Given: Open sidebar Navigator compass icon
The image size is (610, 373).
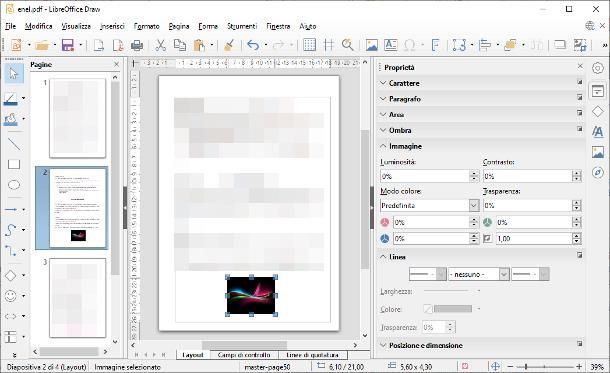Looking at the screenshot, I should [598, 172].
